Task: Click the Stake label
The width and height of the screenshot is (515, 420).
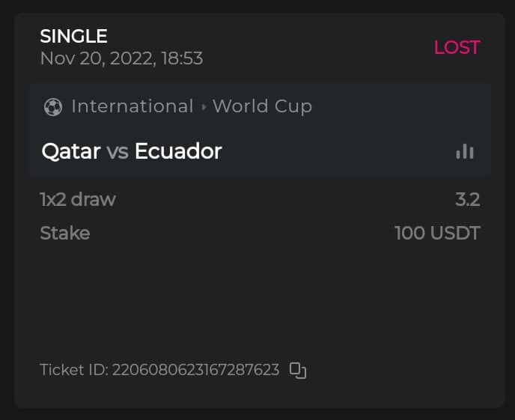Action: tap(65, 233)
